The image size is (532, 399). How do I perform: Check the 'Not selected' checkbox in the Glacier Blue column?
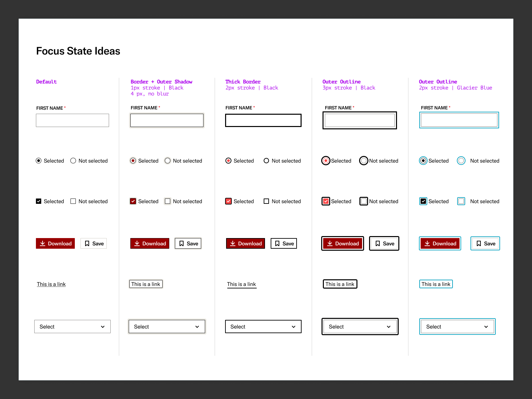(461, 201)
